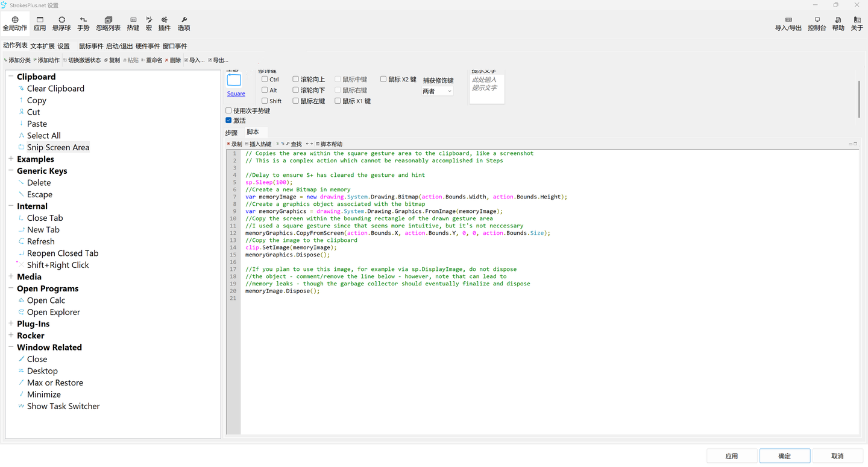
Task: Select the Clear Clipboard action
Action: pos(55,89)
